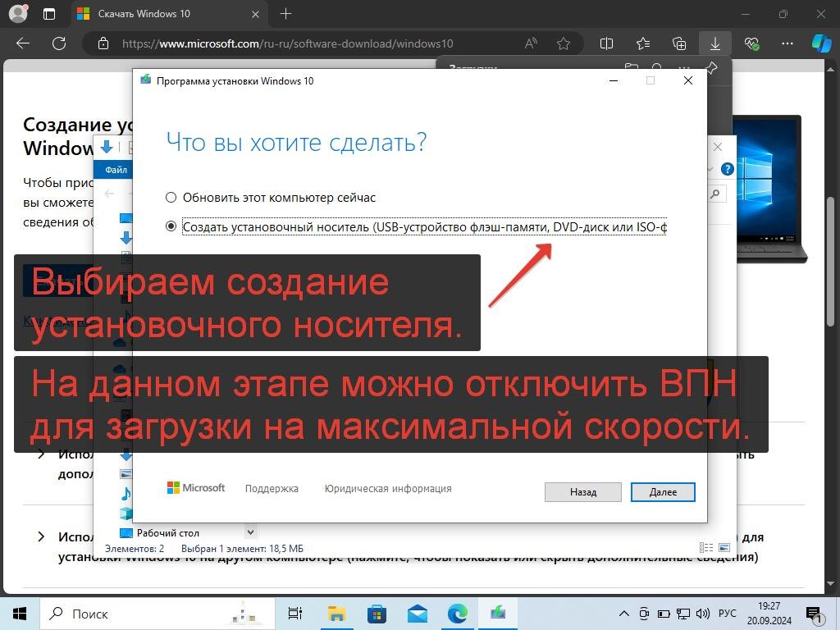Open the Favorites list icon

tap(643, 43)
